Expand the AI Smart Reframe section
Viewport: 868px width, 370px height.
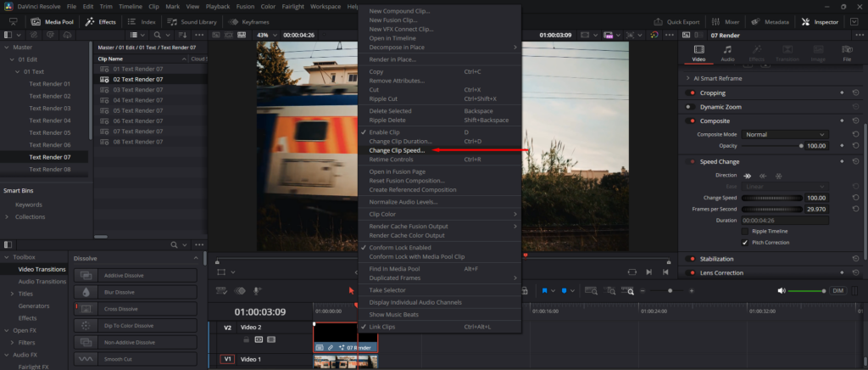688,79
